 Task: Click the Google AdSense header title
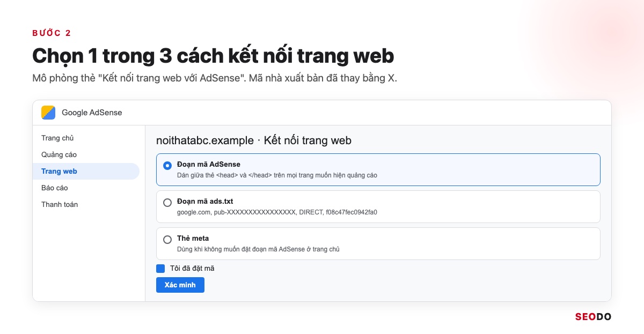(x=92, y=113)
